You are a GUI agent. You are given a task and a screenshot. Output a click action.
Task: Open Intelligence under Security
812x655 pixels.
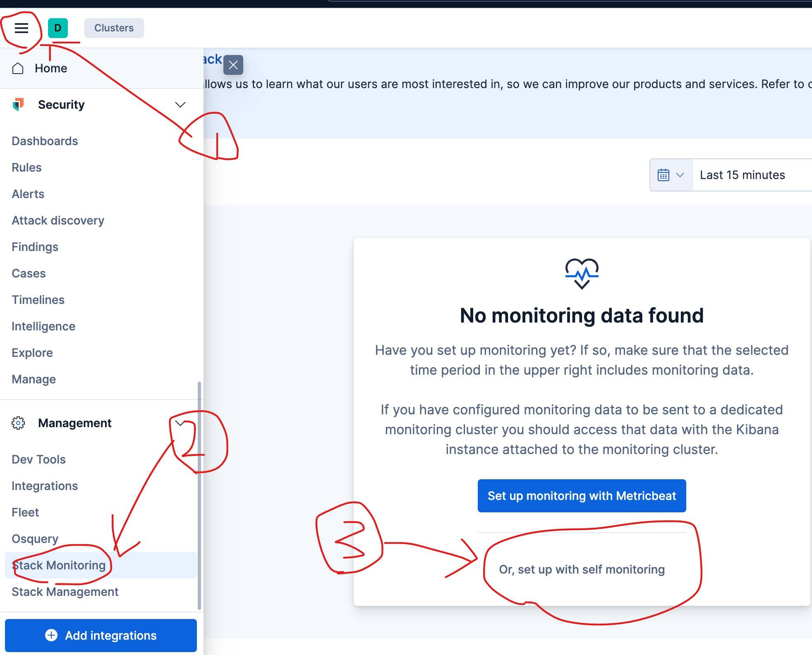click(x=43, y=326)
